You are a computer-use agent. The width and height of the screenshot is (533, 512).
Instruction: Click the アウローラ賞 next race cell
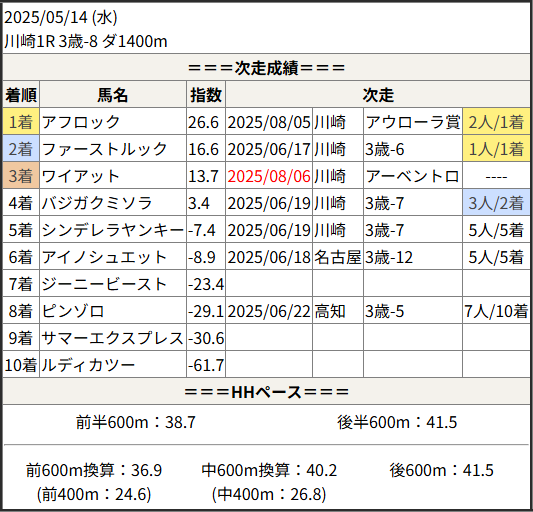click(x=413, y=122)
